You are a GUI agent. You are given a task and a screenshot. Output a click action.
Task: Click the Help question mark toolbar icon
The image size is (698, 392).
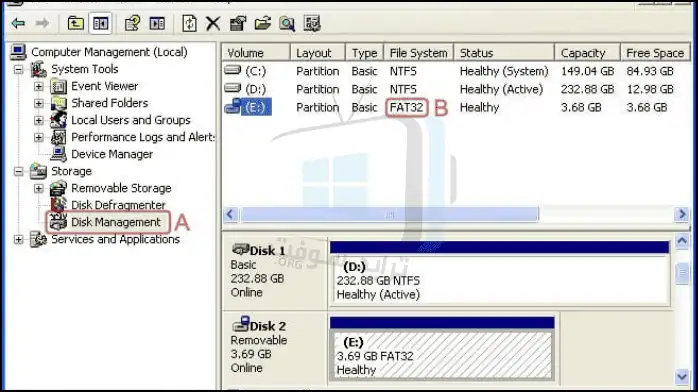pyautogui.click(x=132, y=23)
